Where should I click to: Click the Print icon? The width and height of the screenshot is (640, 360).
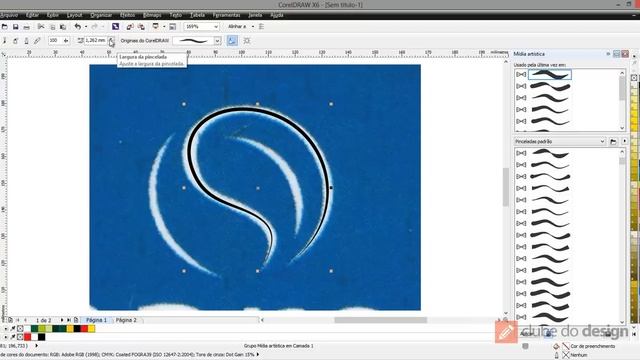tap(27, 27)
